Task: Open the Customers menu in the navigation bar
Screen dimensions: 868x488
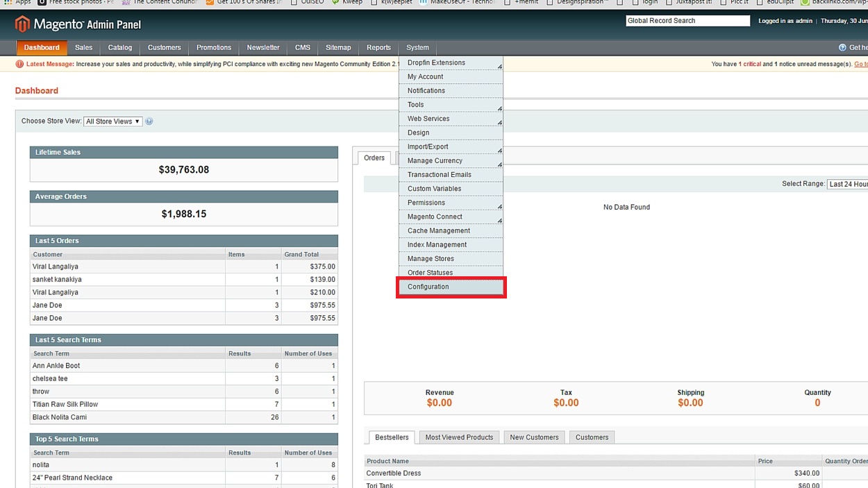Action: click(165, 48)
